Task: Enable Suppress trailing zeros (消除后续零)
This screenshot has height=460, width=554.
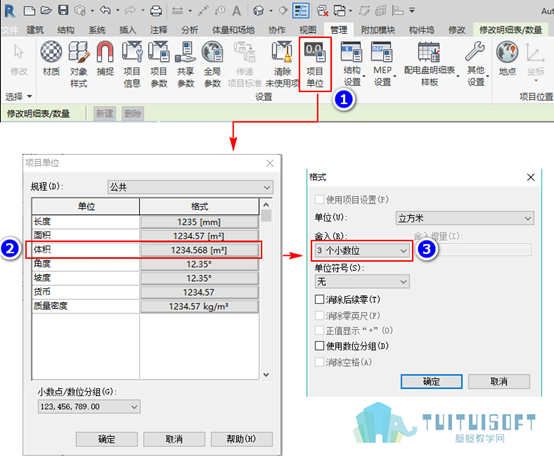Action: pos(319,300)
